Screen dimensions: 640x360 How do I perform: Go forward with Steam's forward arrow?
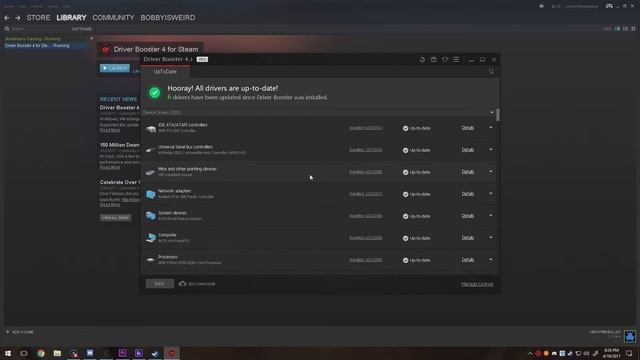pos(18,18)
